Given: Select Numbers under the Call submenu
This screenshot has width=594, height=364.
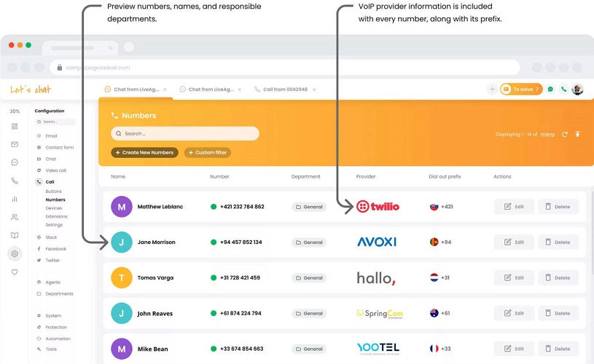Looking at the screenshot, I should coord(55,199).
